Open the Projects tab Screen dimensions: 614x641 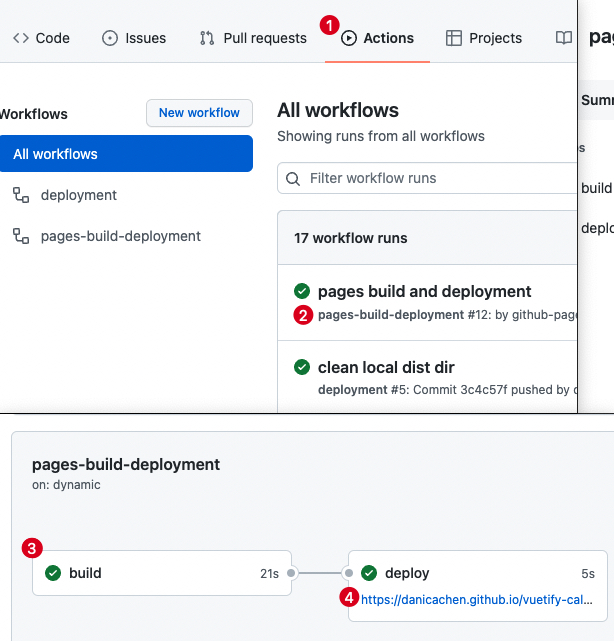pyautogui.click(x=484, y=38)
